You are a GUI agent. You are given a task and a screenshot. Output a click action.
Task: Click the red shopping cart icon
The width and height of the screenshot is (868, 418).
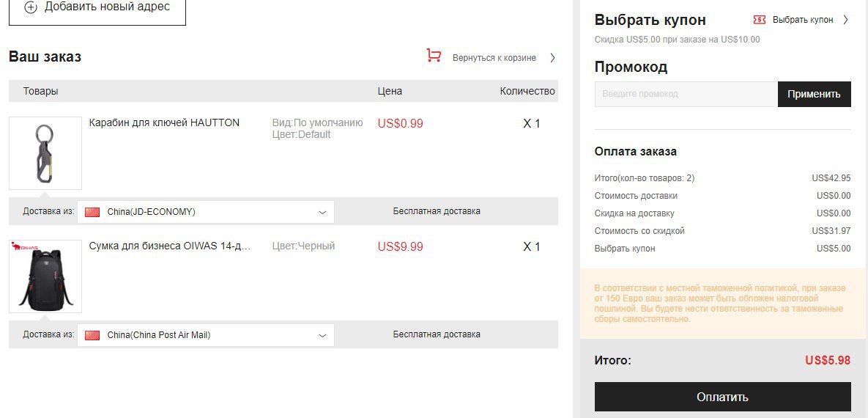pos(434,56)
